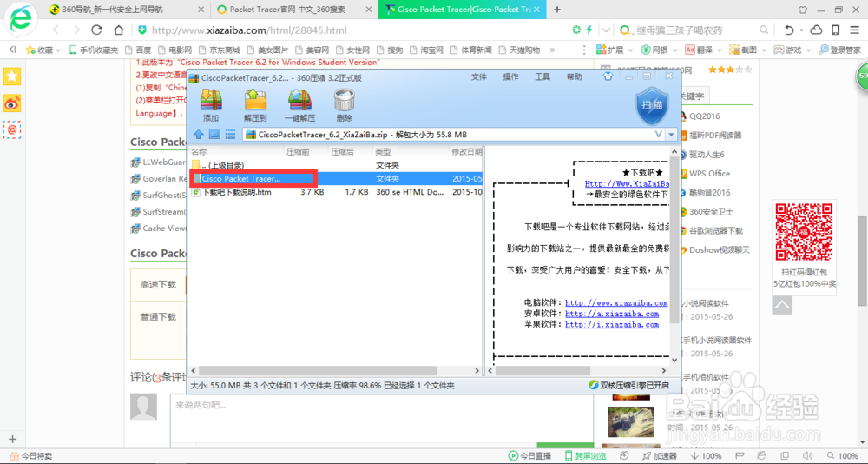Click the back-to-top arrow button on the webpage

(782, 304)
